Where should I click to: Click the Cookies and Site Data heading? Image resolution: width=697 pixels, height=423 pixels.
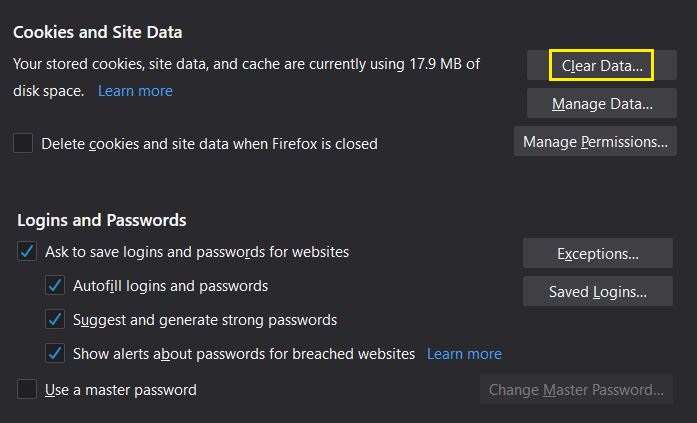click(x=98, y=32)
